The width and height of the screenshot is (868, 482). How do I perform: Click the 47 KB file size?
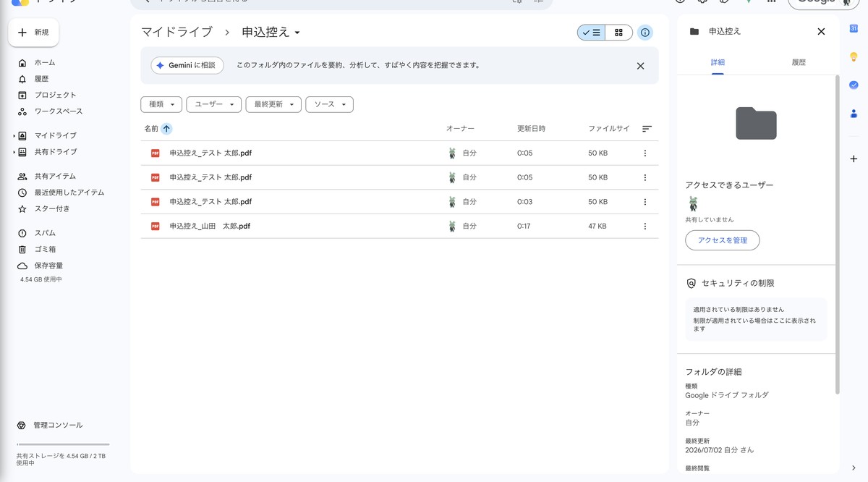coord(597,227)
